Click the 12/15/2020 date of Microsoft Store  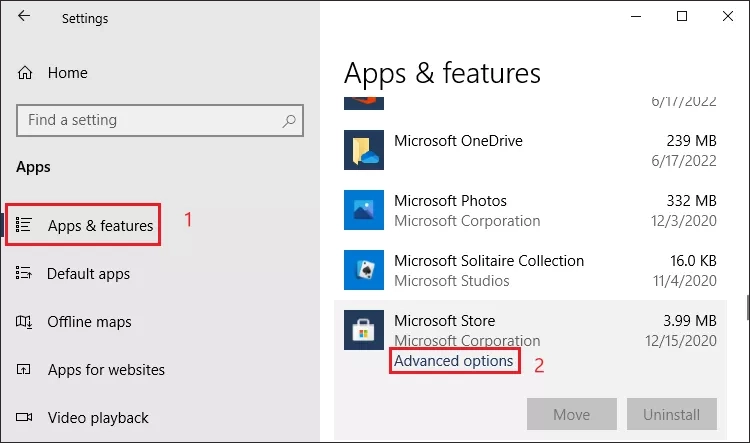[x=681, y=341]
